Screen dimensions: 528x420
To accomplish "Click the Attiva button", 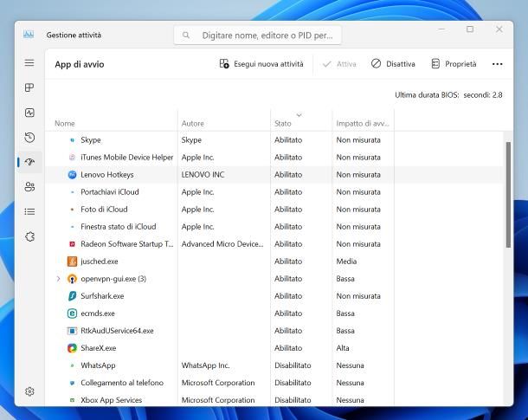I will pyautogui.click(x=339, y=64).
